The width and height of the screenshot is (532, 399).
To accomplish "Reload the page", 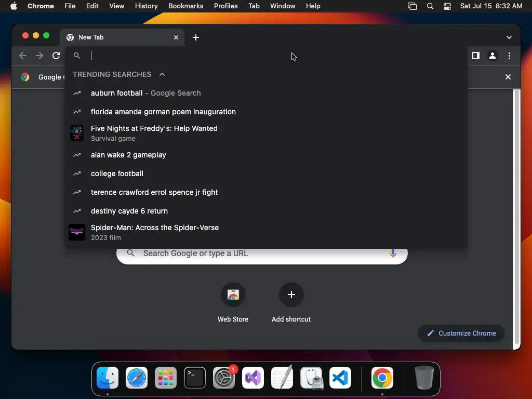I will (56, 56).
